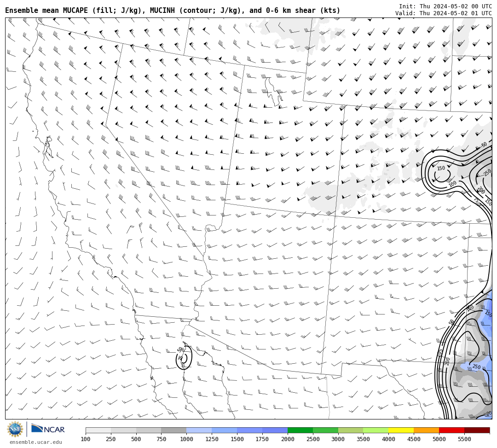497x448 pixels.
Task: Pick the 500–750 medium gray colorbar segment
Action: point(149,430)
